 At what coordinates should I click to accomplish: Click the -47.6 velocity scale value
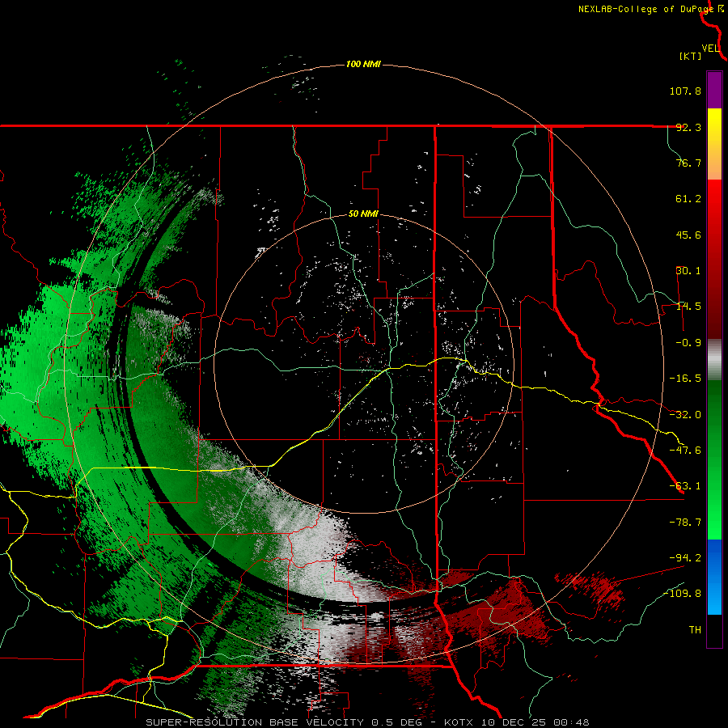tap(685, 451)
